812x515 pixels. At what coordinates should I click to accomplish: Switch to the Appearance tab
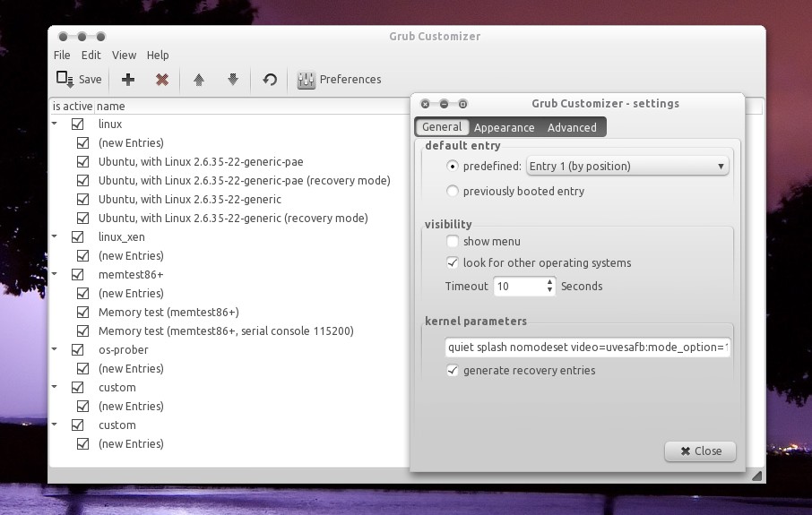[504, 128]
